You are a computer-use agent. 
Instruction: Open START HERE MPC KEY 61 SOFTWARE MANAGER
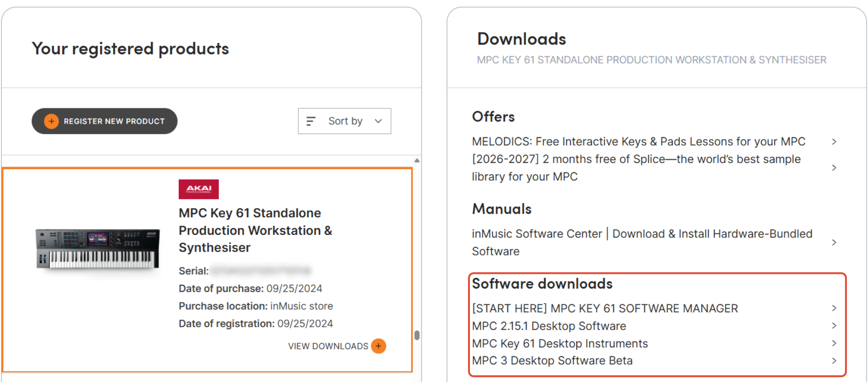pyautogui.click(x=605, y=308)
